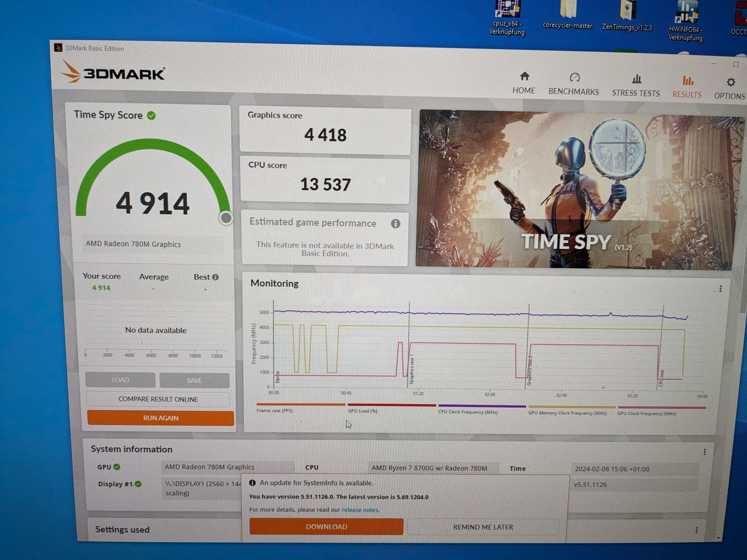Toggle the Frame rate (FPS) legend item
This screenshot has width=747, height=560.
point(301,408)
